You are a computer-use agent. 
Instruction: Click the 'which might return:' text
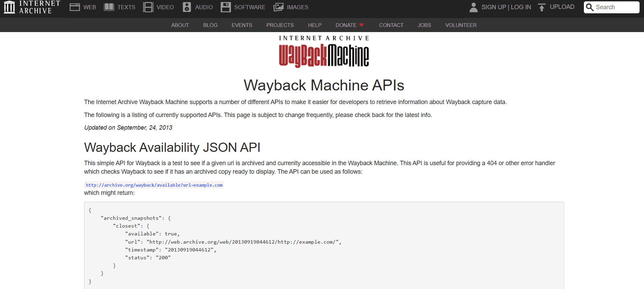[x=109, y=193]
